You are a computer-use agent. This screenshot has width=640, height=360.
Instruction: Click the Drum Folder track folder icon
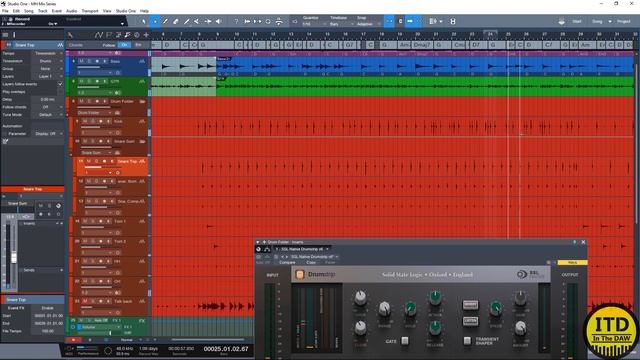(142, 101)
